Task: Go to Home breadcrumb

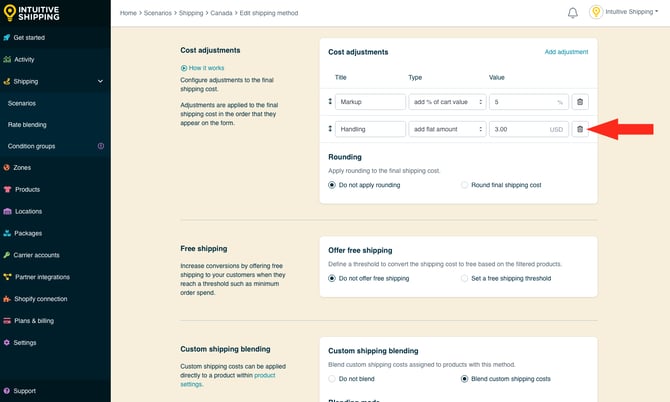Action: (x=128, y=13)
